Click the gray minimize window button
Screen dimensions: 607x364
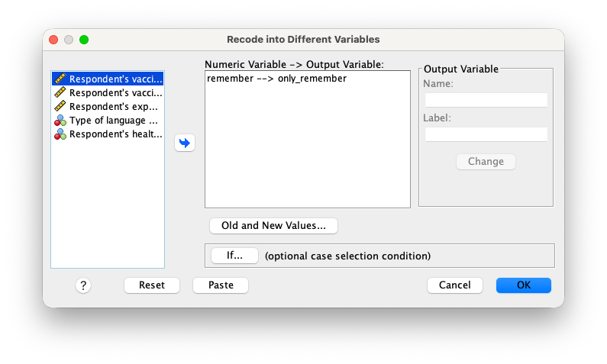69,40
